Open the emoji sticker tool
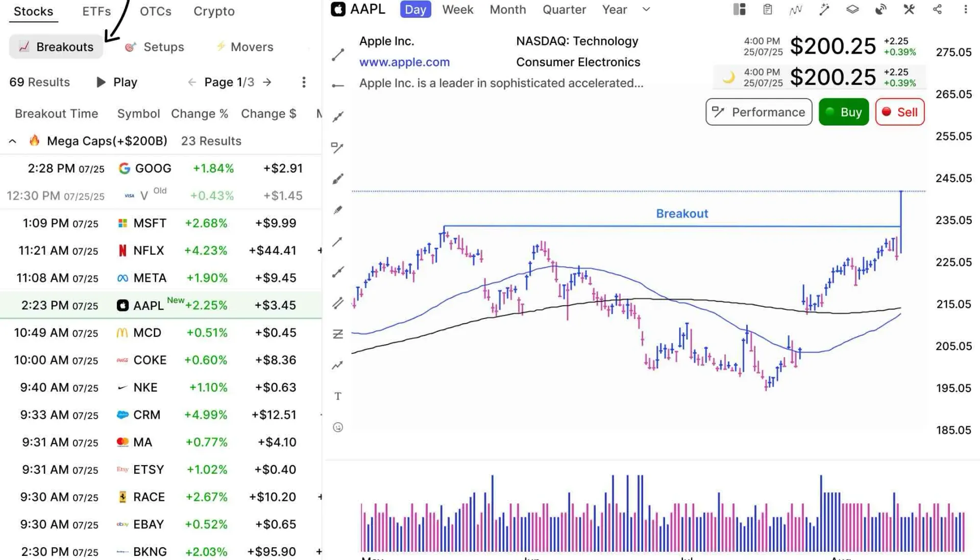Image resolution: width=980 pixels, height=560 pixels. (338, 427)
